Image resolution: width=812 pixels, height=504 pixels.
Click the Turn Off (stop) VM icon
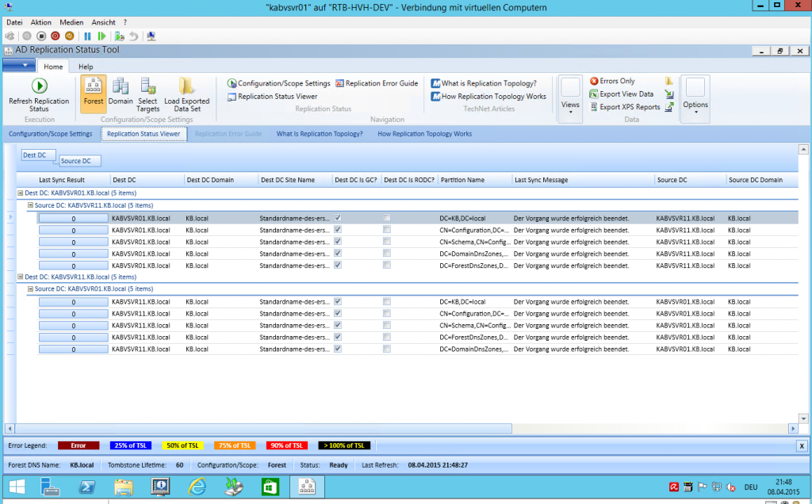41,36
